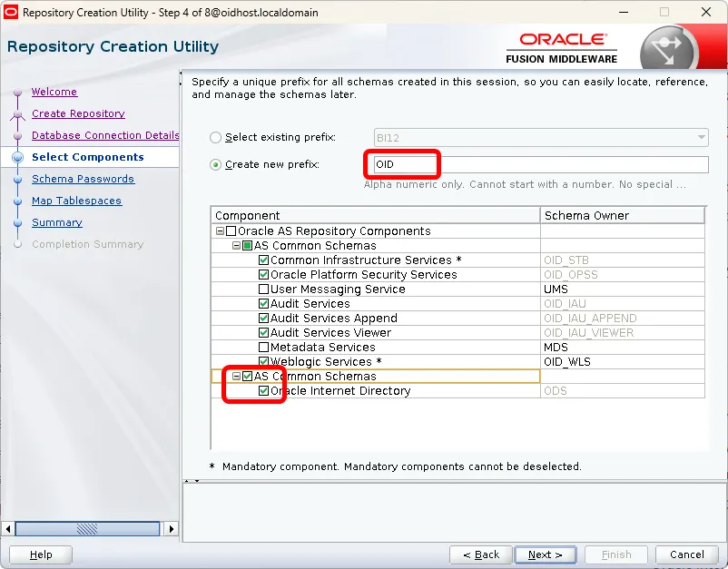Click the Cancel button
This screenshot has height=569, width=728.
point(687,554)
